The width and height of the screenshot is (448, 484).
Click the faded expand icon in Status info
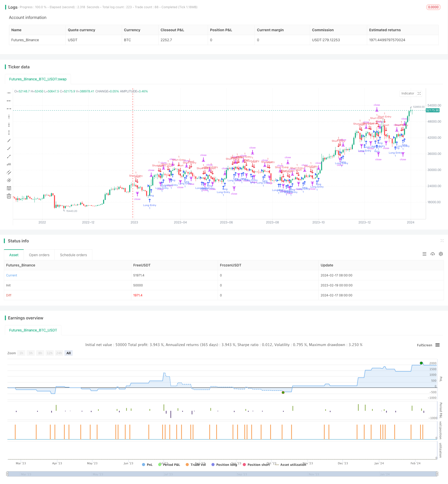[442, 241]
